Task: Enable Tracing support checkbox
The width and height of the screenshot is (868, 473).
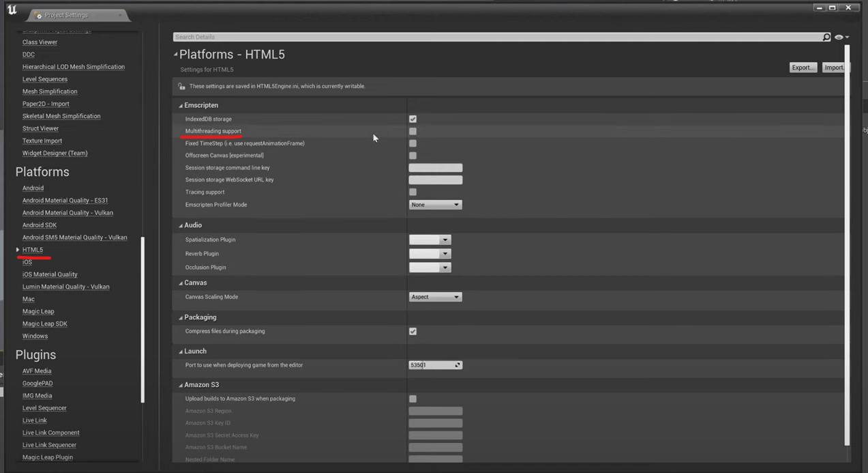Action: (x=413, y=192)
